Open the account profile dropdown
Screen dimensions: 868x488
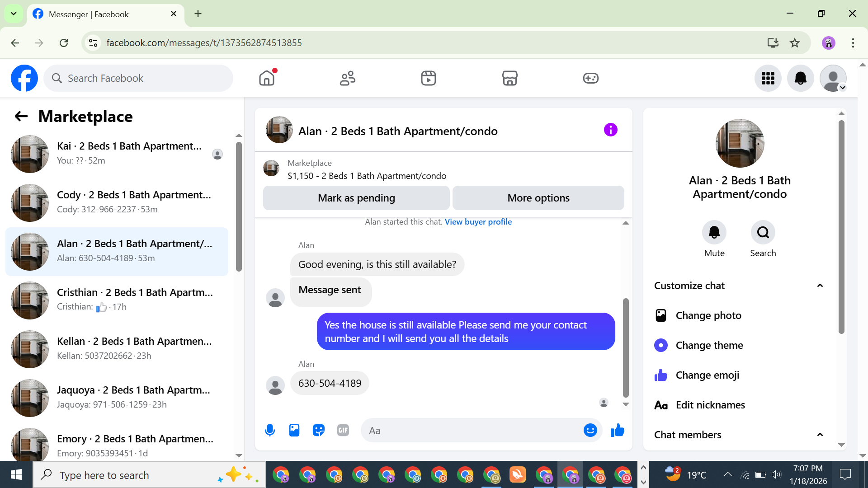point(833,78)
